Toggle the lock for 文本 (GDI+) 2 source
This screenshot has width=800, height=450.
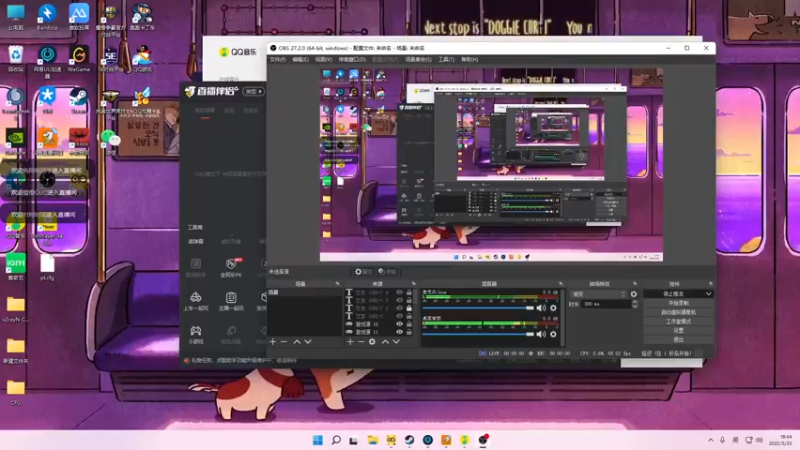409,308
